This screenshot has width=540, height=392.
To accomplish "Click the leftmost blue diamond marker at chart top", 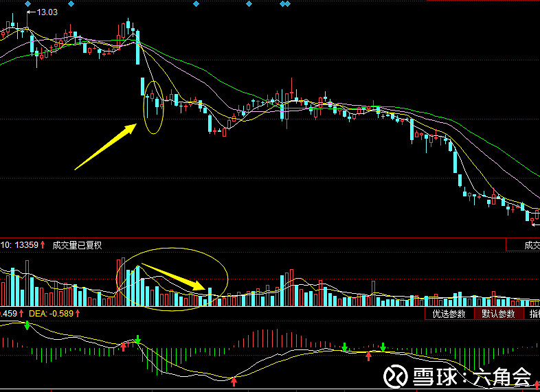I will tap(28, 3).
